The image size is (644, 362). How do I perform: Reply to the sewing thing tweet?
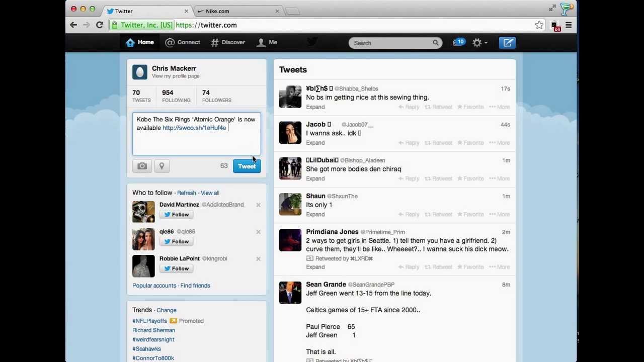409,107
